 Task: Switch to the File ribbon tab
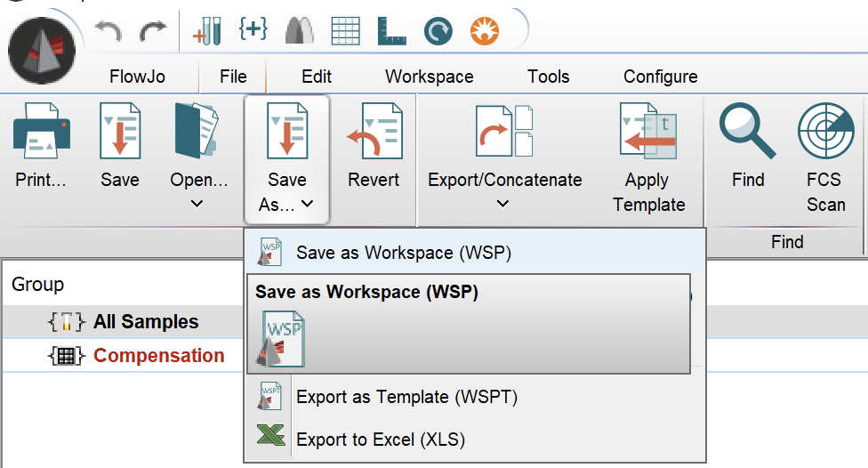pos(233,77)
